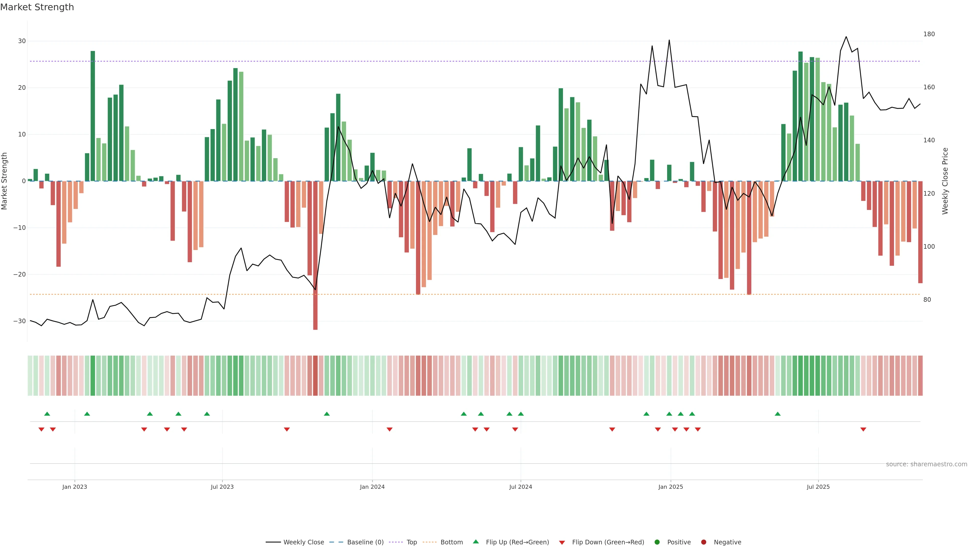Click the Negative red dot legend icon
Viewport: 980px width, 551px height.
pos(703,542)
